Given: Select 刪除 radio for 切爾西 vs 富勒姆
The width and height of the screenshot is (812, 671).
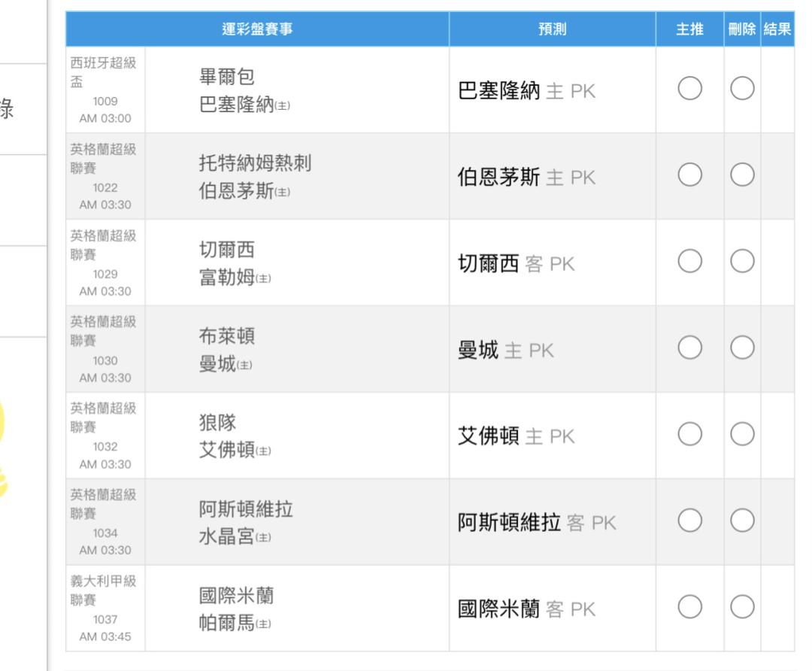Looking at the screenshot, I should (x=741, y=262).
